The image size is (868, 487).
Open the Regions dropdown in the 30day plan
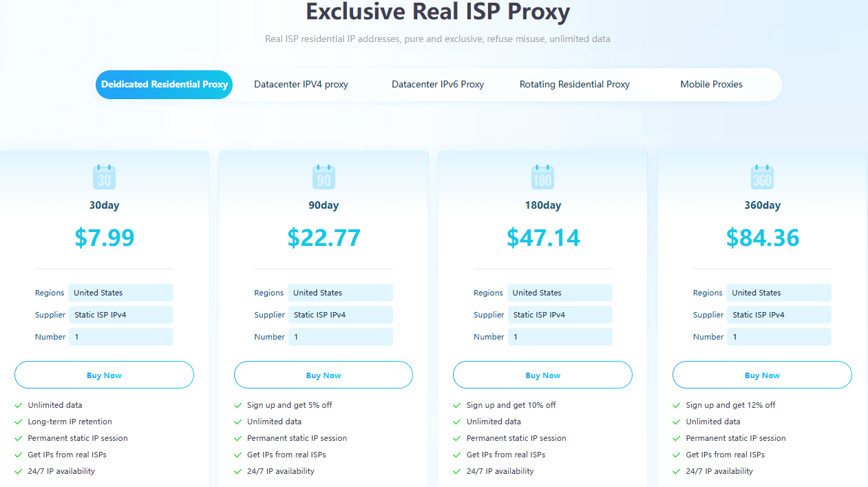[x=120, y=293]
